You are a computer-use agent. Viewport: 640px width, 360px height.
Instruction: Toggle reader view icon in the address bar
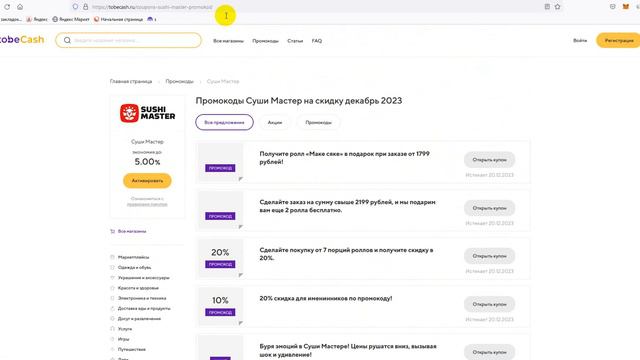[547, 7]
